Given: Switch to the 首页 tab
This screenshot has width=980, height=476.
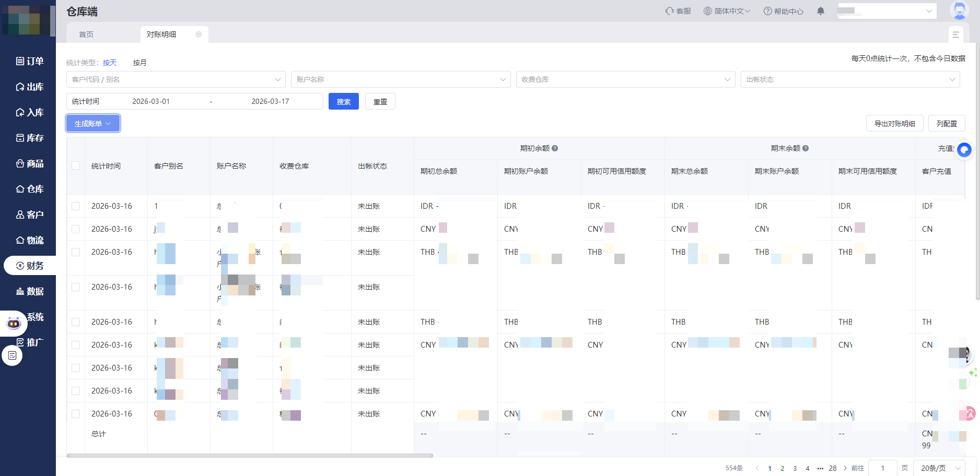Looking at the screenshot, I should coord(86,34).
